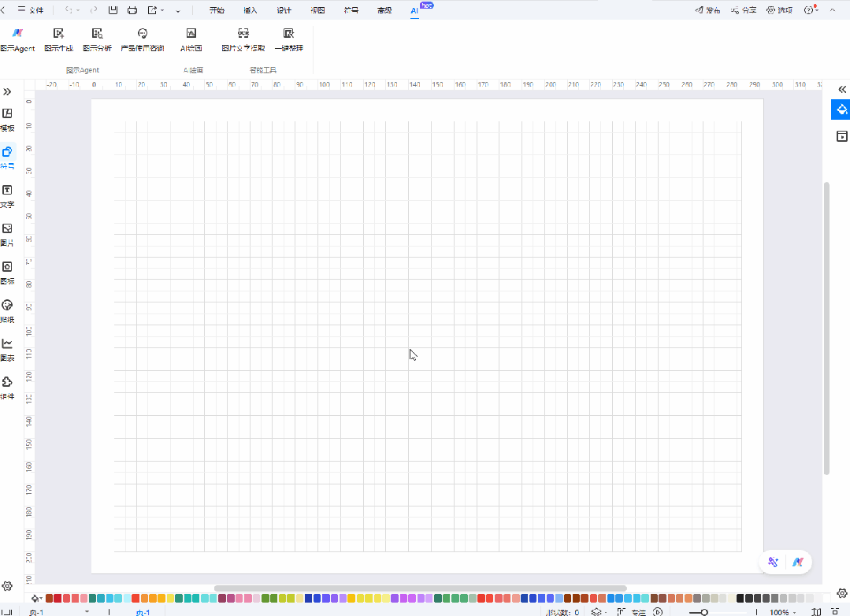This screenshot has width=850, height=616.
Task: Open the 文字 text panel in the sidebar
Action: (x=8, y=196)
